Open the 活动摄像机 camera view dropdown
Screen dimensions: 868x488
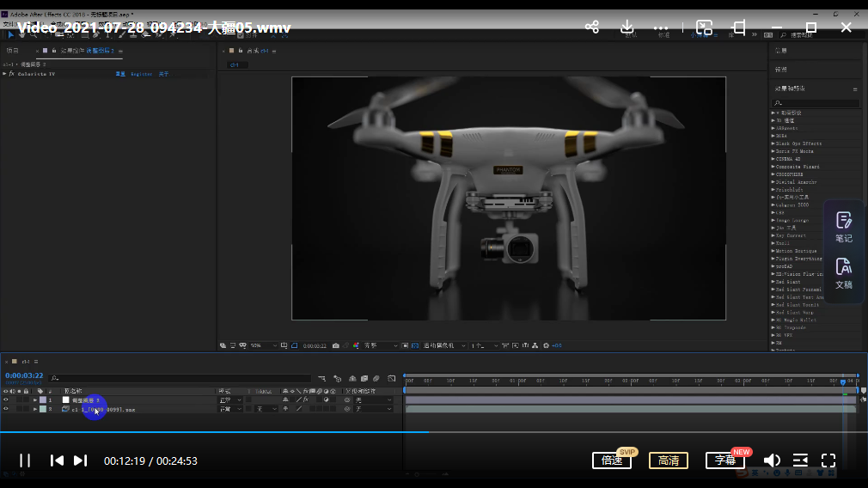(x=444, y=345)
